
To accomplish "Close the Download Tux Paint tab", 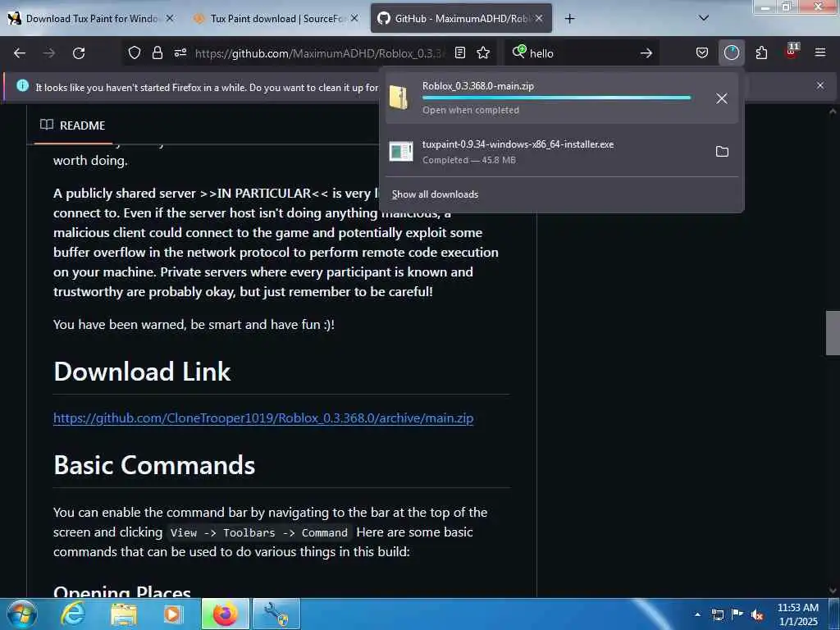I will pyautogui.click(x=170, y=18).
